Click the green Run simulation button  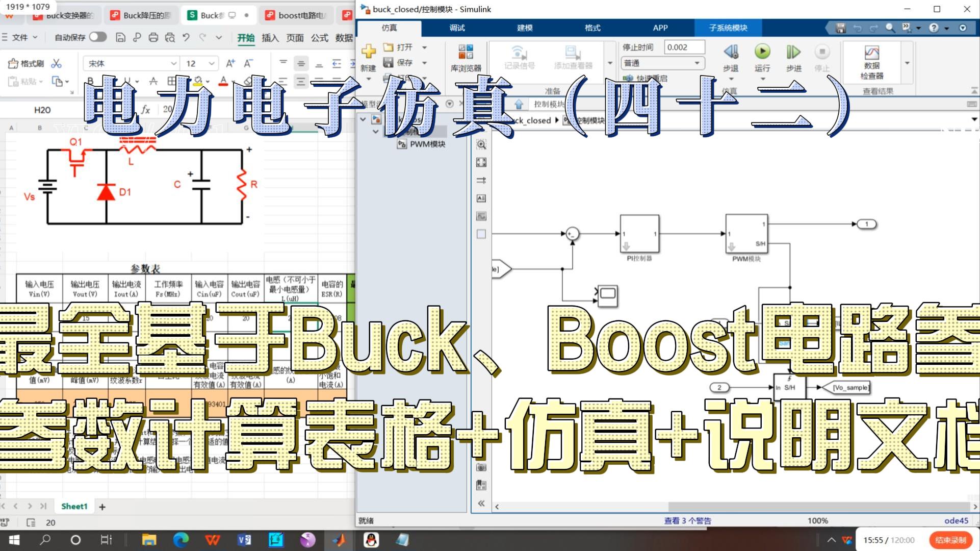tap(762, 52)
